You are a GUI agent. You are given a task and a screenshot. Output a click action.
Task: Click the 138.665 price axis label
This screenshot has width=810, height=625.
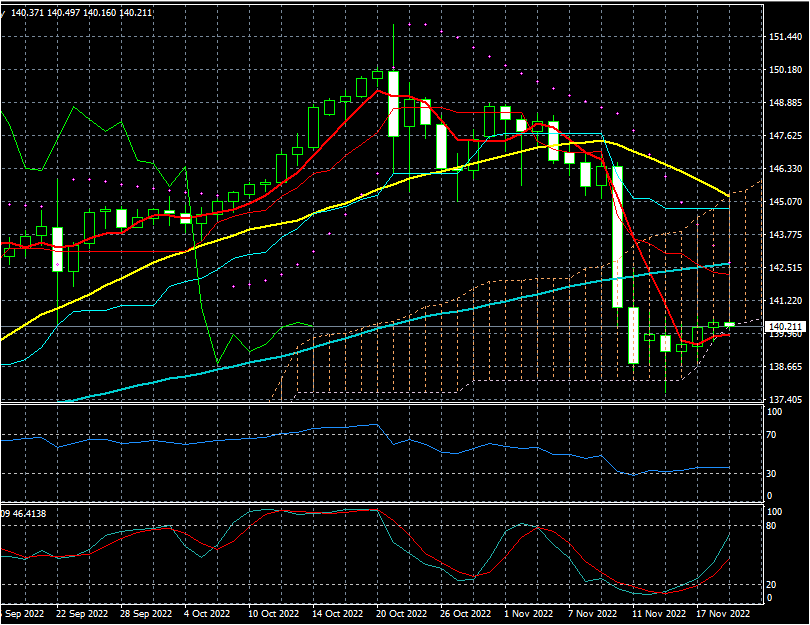[785, 367]
